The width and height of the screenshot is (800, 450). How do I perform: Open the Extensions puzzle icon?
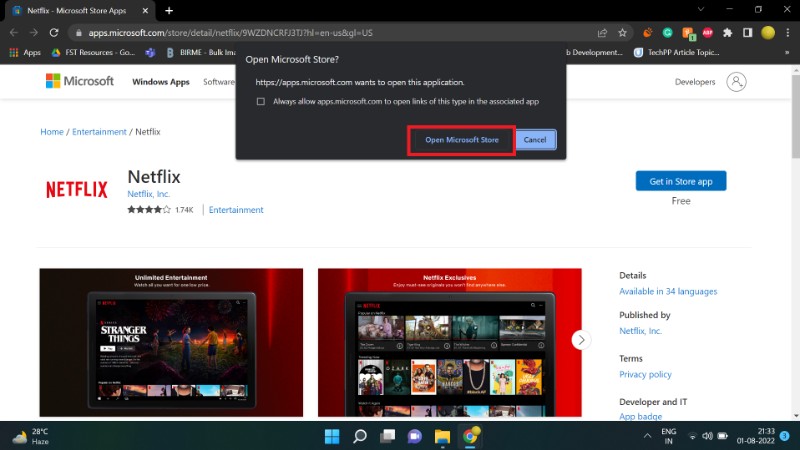(x=728, y=33)
